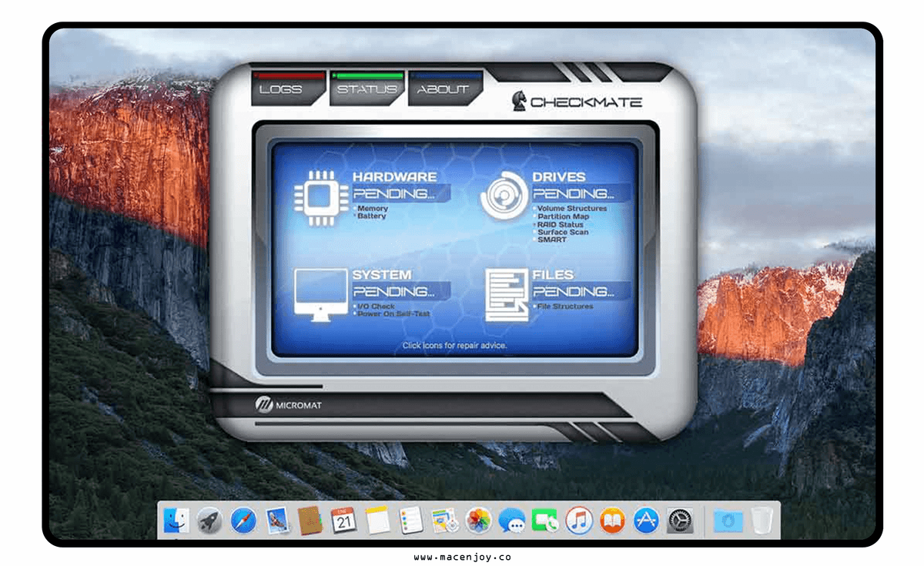Open Reminders from the dock
This screenshot has height=566, width=924.
(411, 521)
